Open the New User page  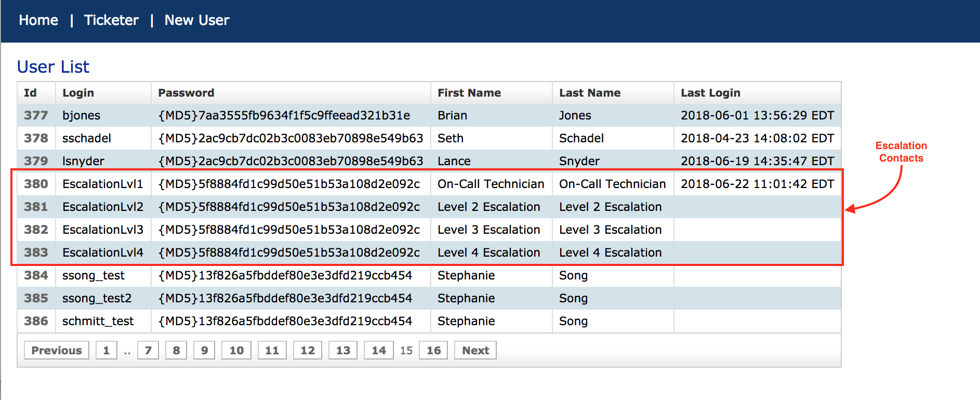[x=196, y=20]
